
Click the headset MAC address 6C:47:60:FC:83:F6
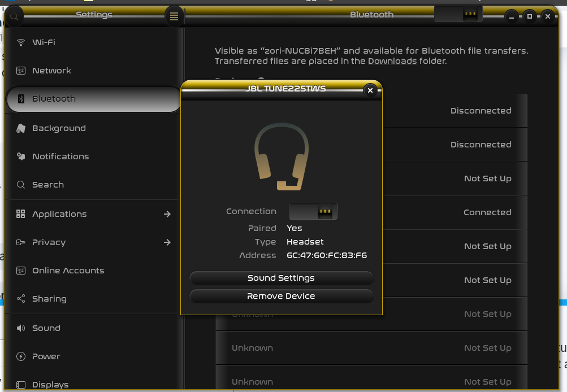tap(327, 255)
